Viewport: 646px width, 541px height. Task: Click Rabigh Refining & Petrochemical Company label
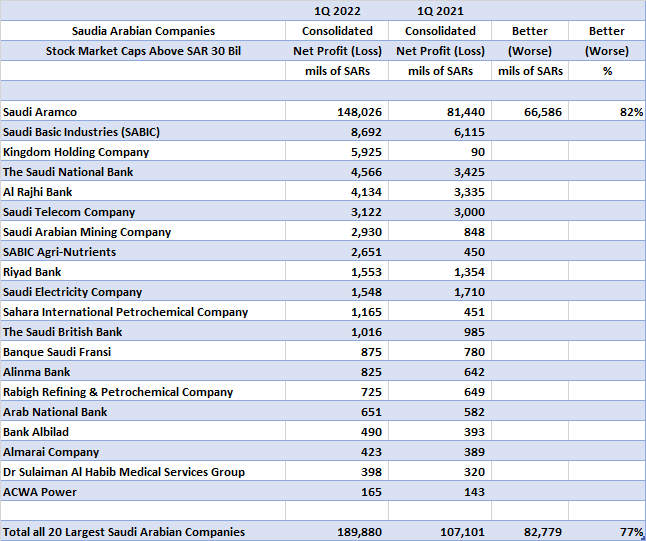point(143,391)
